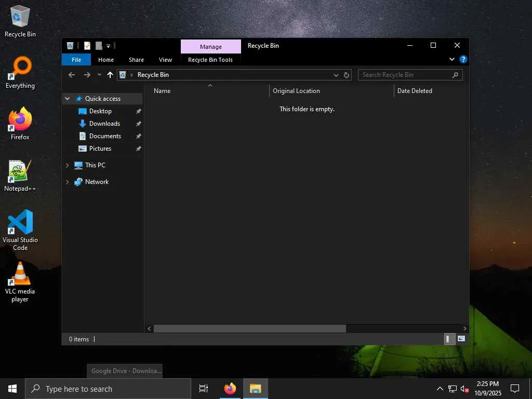Select Network in navigation pane
This screenshot has height=399, width=532.
coord(97,181)
